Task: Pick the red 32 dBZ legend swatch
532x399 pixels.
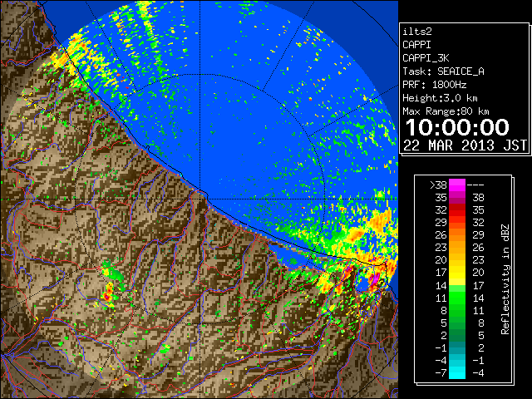Action: pos(457,210)
